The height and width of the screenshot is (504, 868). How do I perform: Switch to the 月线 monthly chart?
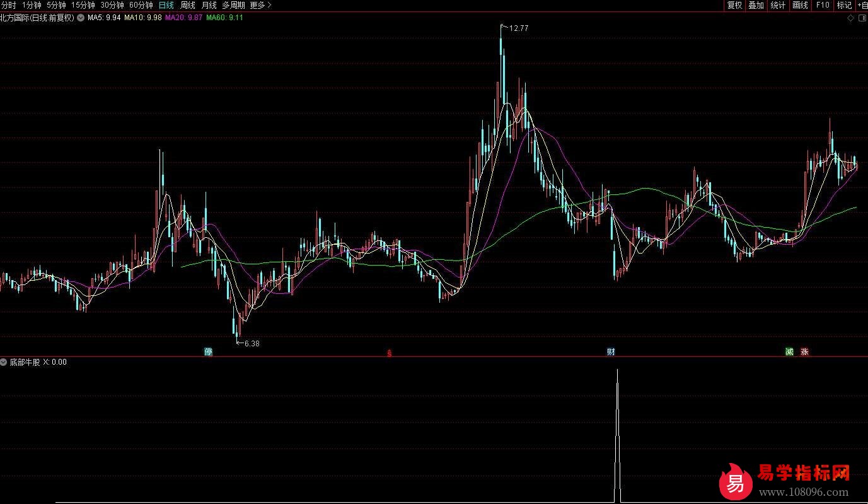tap(209, 5)
